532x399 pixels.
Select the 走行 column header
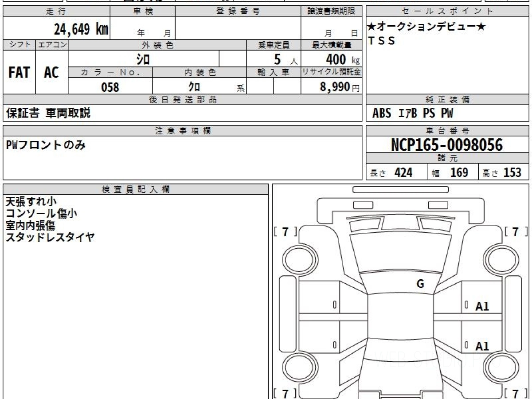click(56, 12)
